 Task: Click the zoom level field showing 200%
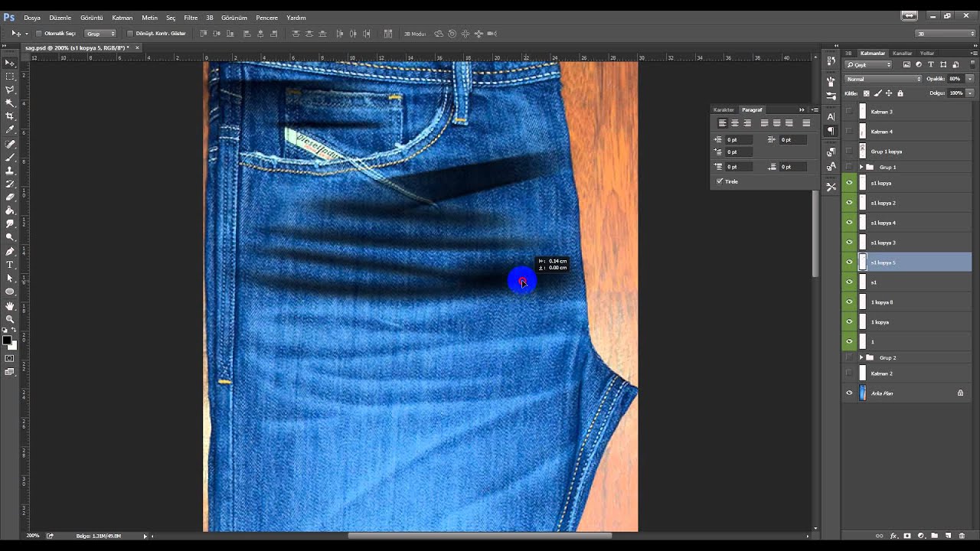point(33,536)
